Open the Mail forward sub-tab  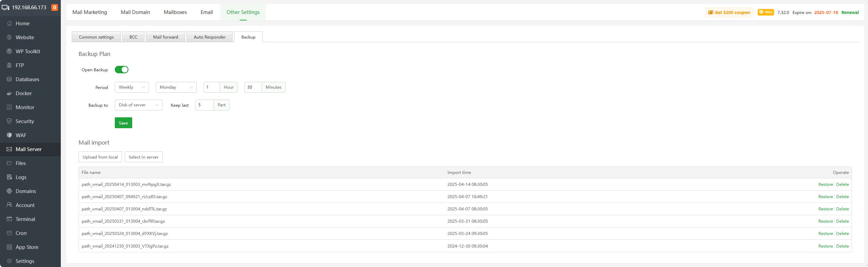click(166, 37)
